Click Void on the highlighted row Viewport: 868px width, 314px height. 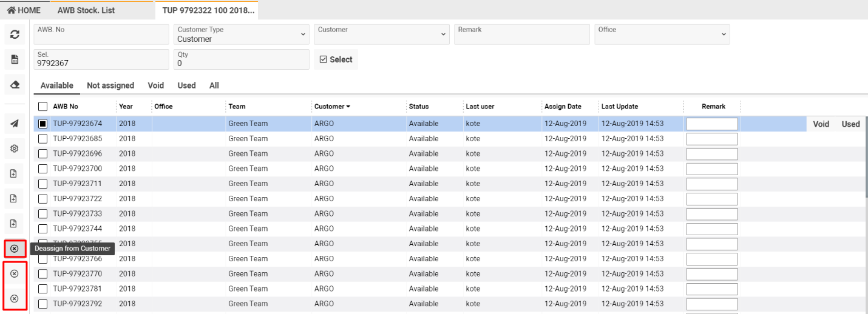click(821, 124)
